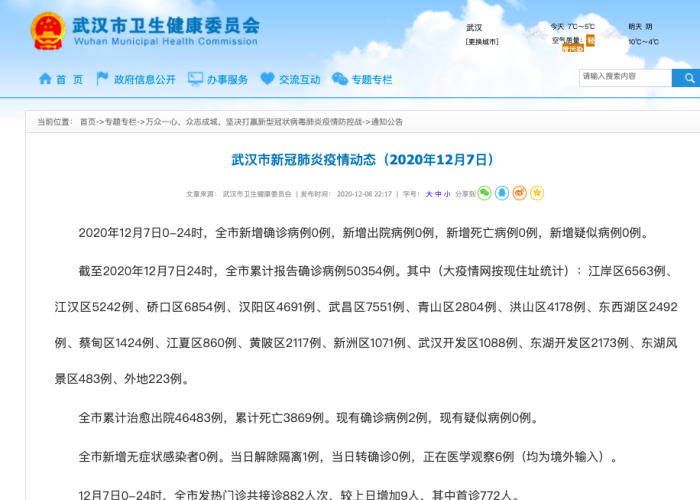The width and height of the screenshot is (700, 500).
Task: Click the house icon beside 首页
Action: (x=45, y=79)
